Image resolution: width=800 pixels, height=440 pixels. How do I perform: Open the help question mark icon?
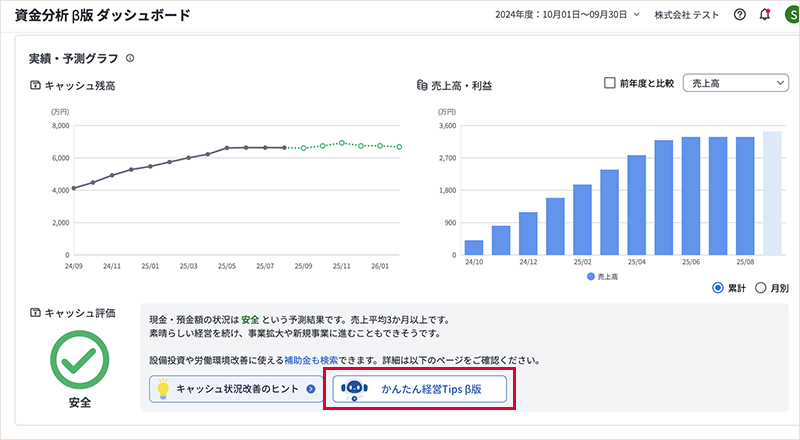(740, 16)
